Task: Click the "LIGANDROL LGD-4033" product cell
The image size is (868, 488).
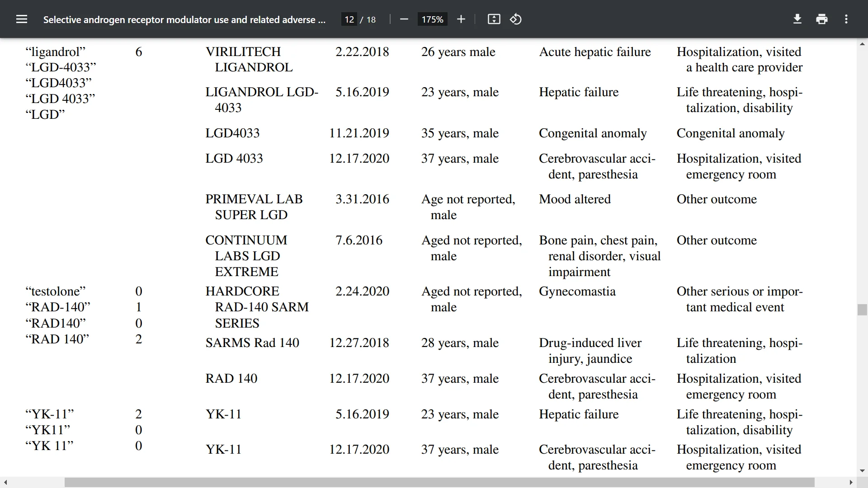Action: pyautogui.click(x=262, y=100)
